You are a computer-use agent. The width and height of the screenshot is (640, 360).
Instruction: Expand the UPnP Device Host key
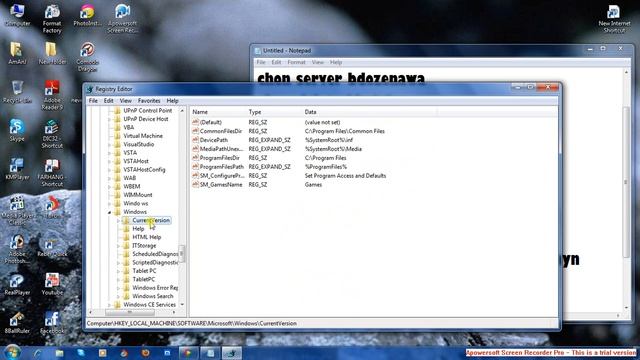click(x=109, y=119)
